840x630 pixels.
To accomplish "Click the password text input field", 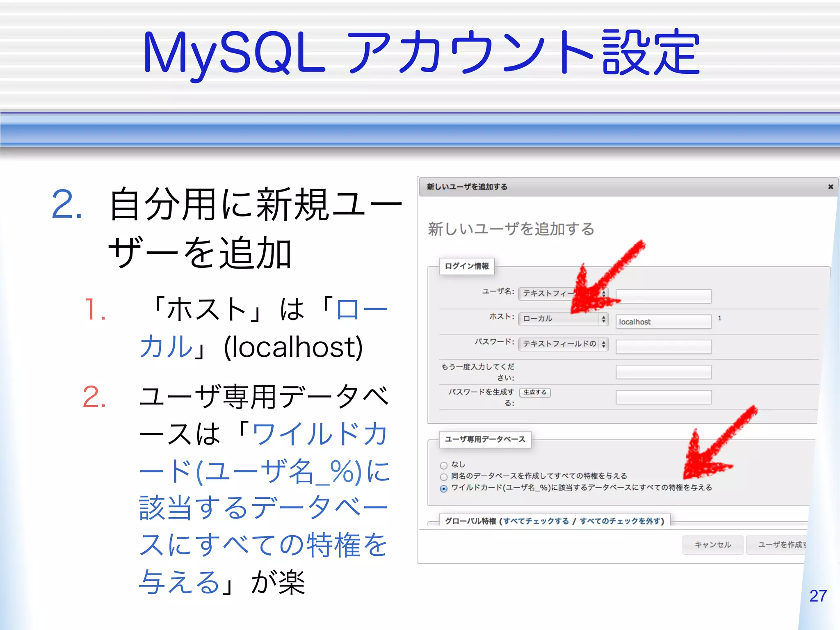I will (x=663, y=347).
